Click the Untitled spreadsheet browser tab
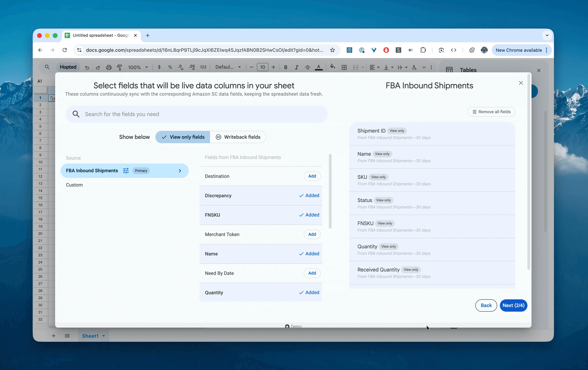588x370 pixels. click(101, 36)
